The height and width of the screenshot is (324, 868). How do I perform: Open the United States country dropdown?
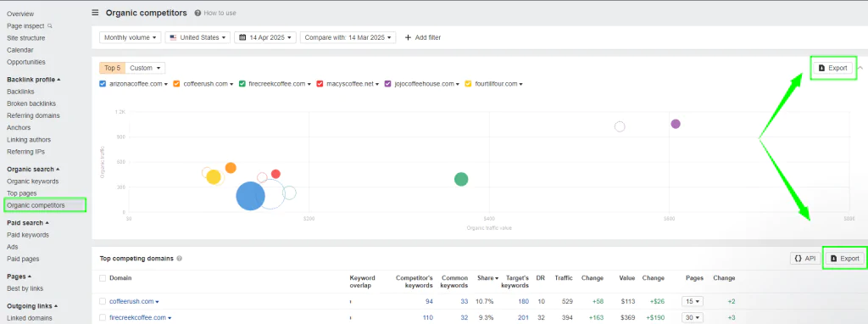(x=198, y=37)
